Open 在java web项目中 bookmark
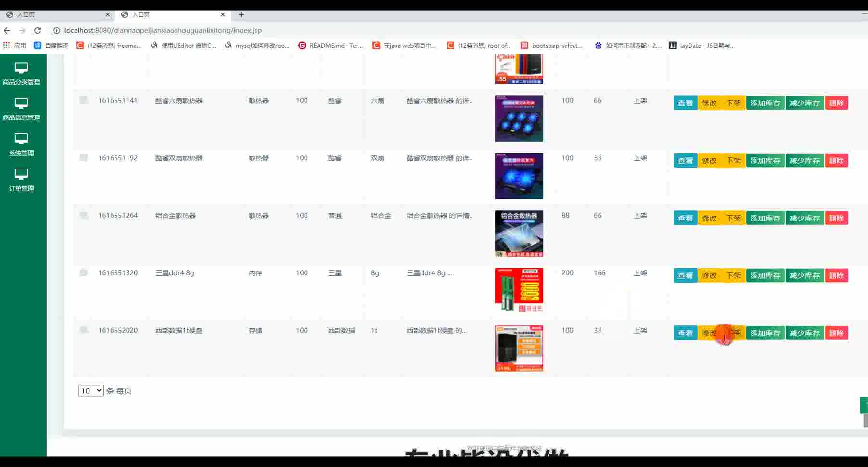Image resolution: width=868 pixels, height=467 pixels. (405, 45)
